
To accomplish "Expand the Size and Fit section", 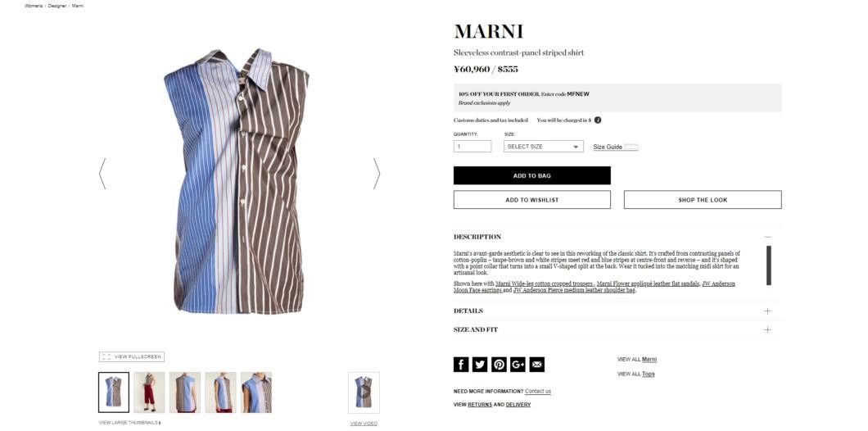I will 767,329.
